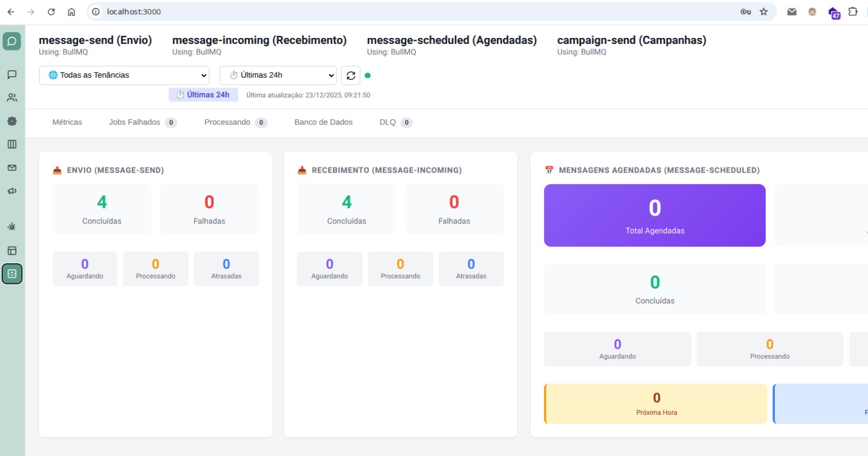Open the browser extensions puzzle icon

[853, 12]
